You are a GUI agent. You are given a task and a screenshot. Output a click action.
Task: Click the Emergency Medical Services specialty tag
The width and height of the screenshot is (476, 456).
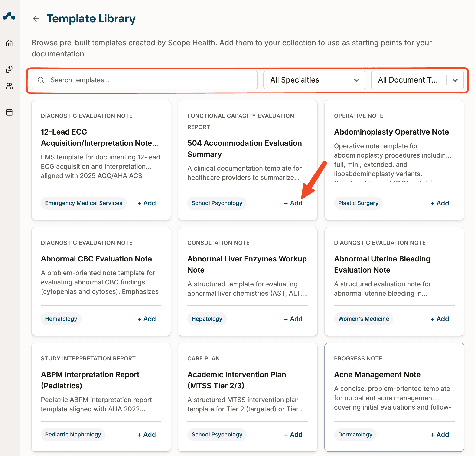click(84, 203)
